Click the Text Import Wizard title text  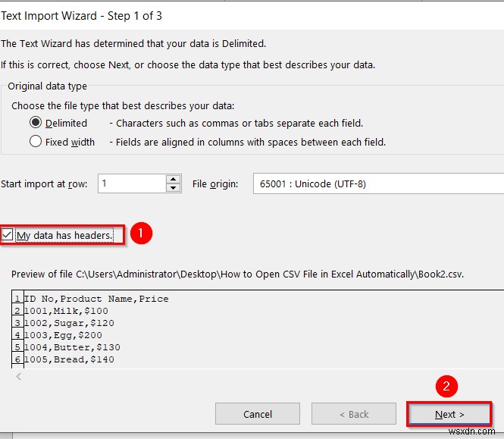click(81, 16)
